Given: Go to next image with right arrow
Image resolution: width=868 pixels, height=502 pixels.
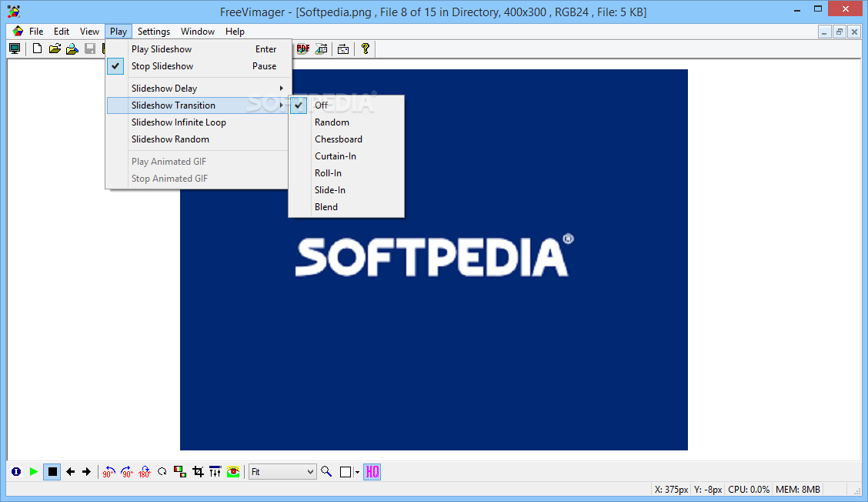Looking at the screenshot, I should tap(86, 471).
